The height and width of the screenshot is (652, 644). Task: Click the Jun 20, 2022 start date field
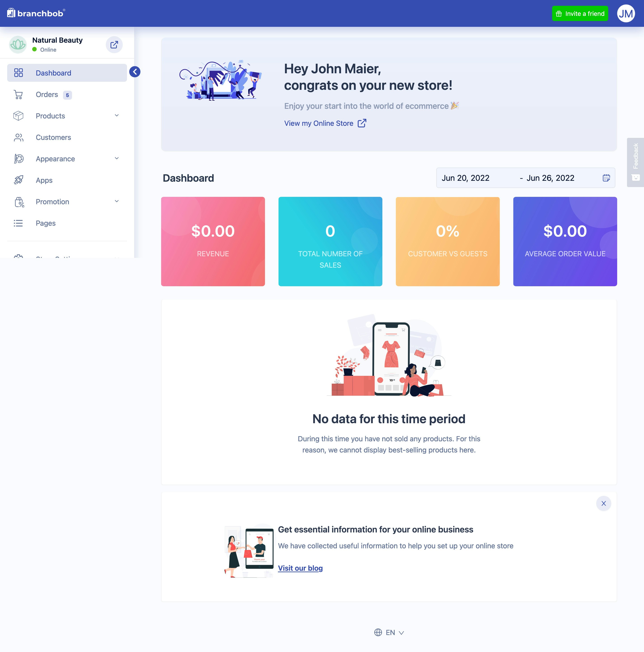465,178
